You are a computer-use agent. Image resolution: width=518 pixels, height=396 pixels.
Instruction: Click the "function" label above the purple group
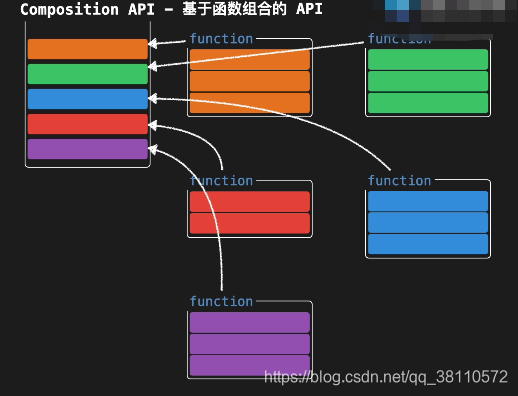pos(221,301)
